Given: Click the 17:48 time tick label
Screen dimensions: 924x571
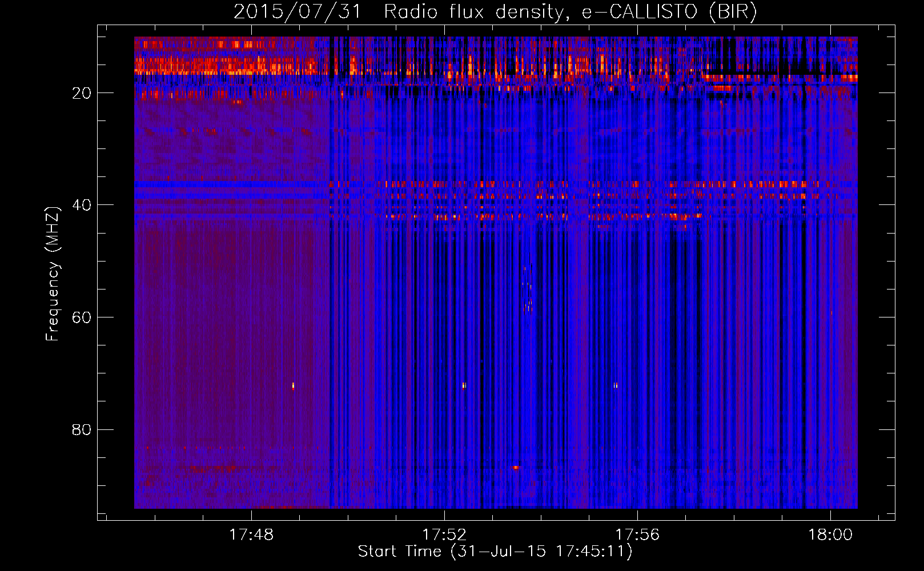Looking at the screenshot, I should (x=251, y=534).
